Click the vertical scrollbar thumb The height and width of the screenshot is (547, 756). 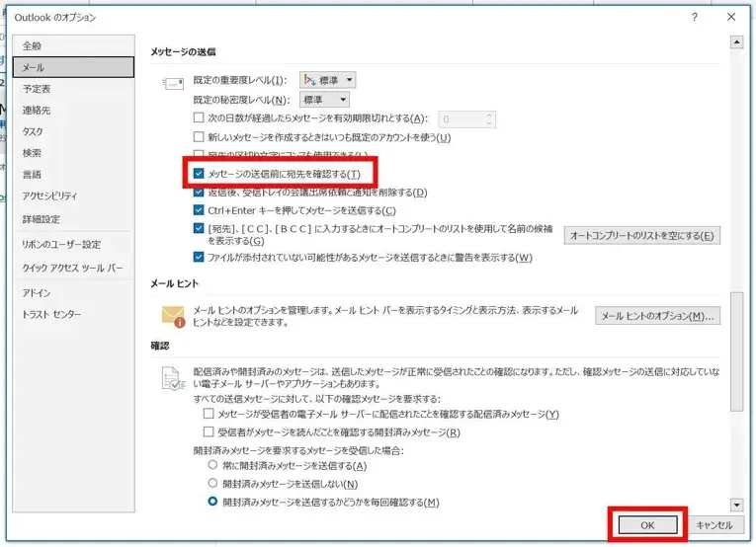tap(736, 352)
